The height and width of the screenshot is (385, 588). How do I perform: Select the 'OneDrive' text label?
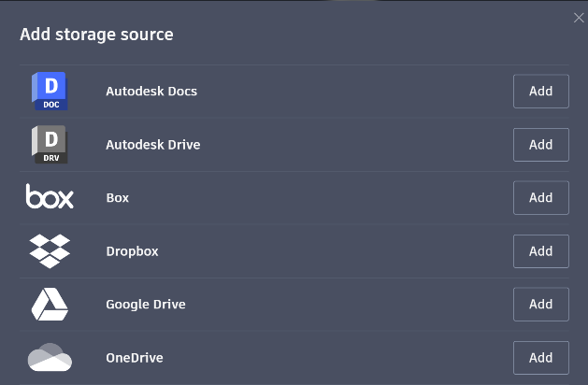pyautogui.click(x=135, y=358)
